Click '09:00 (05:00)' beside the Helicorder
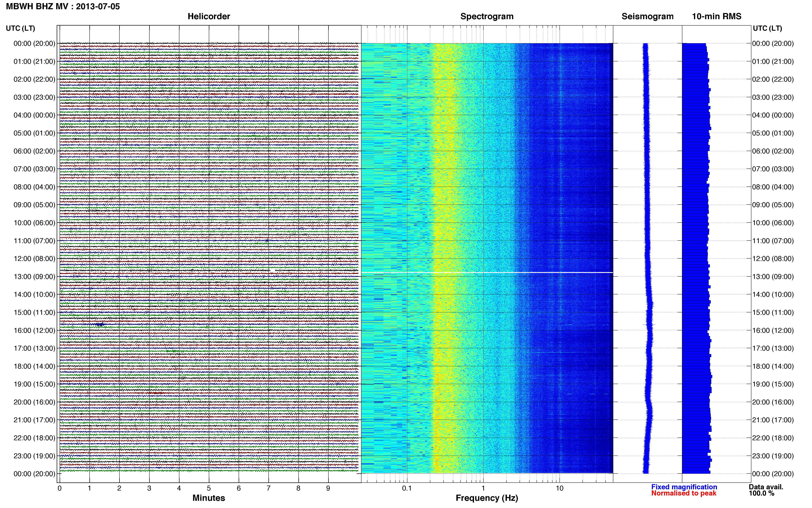 34,205
